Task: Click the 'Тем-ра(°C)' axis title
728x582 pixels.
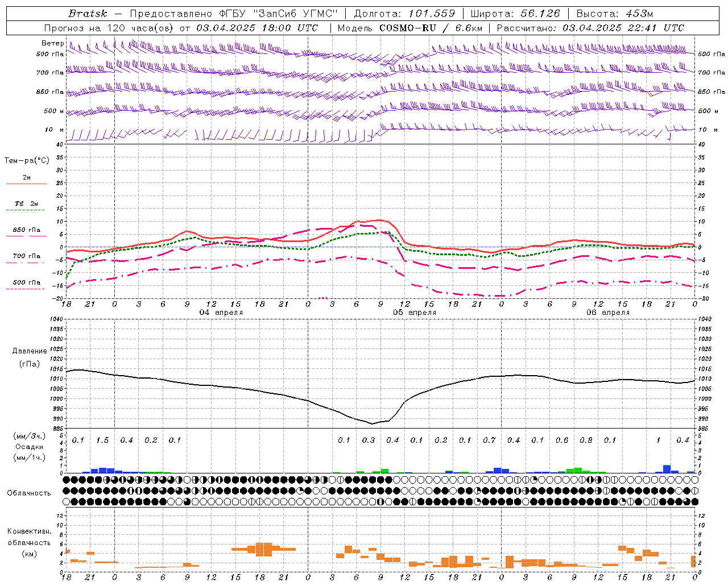Action: pyautogui.click(x=27, y=161)
